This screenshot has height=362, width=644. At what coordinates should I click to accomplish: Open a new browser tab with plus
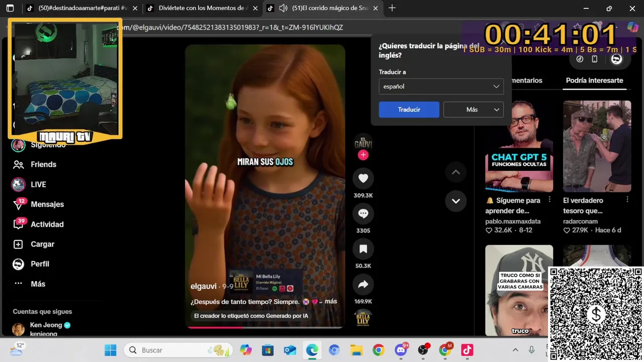[x=392, y=8]
